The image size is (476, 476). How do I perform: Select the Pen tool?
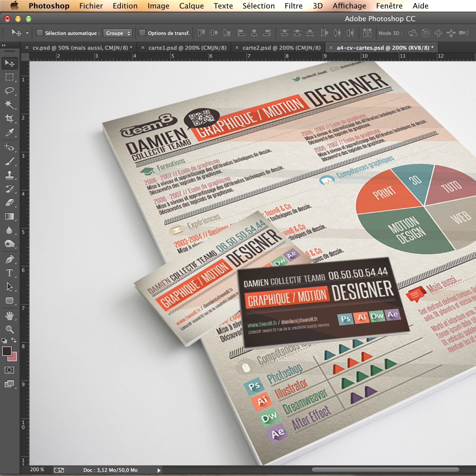(10, 259)
